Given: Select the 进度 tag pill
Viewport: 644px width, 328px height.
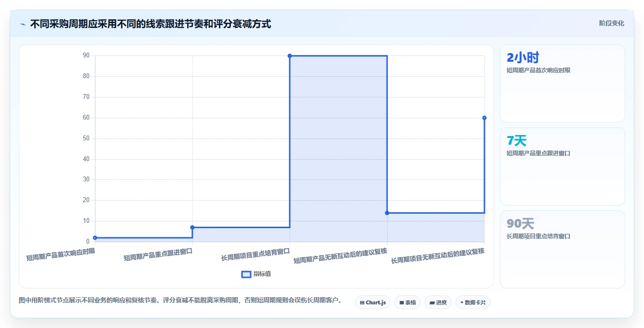Looking at the screenshot, I should 438,302.
